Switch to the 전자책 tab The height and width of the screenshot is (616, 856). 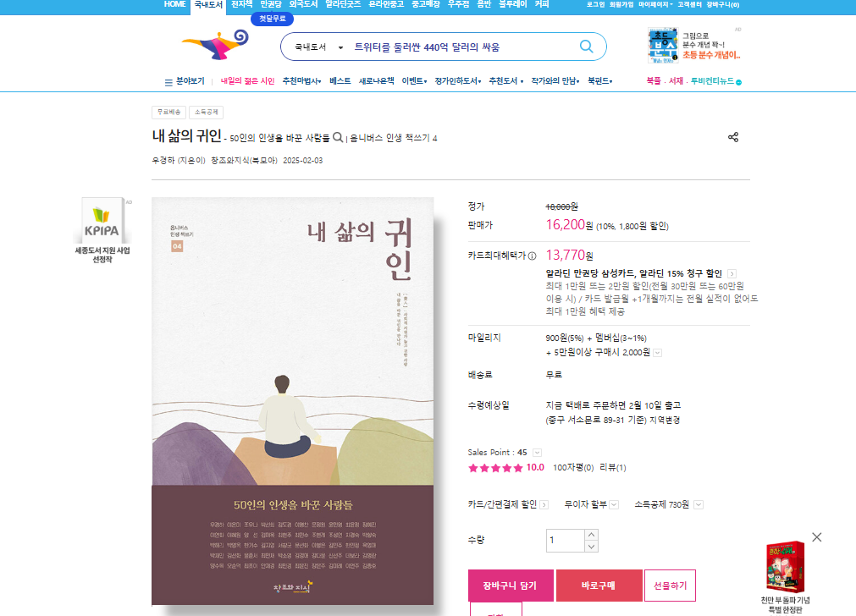(241, 4)
